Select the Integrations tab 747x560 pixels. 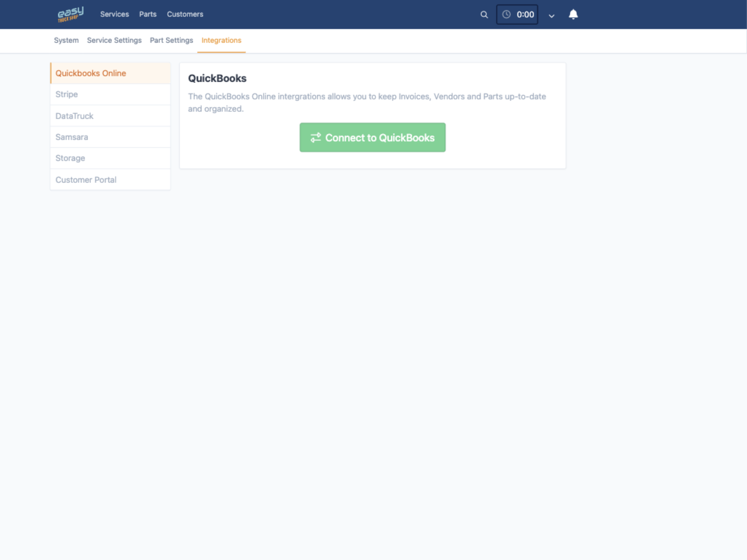(222, 40)
